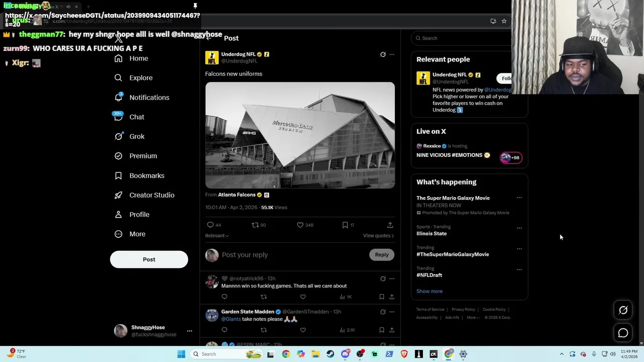Open Atlanta Falcons source link
The width and height of the screenshot is (644, 362).
click(x=236, y=195)
